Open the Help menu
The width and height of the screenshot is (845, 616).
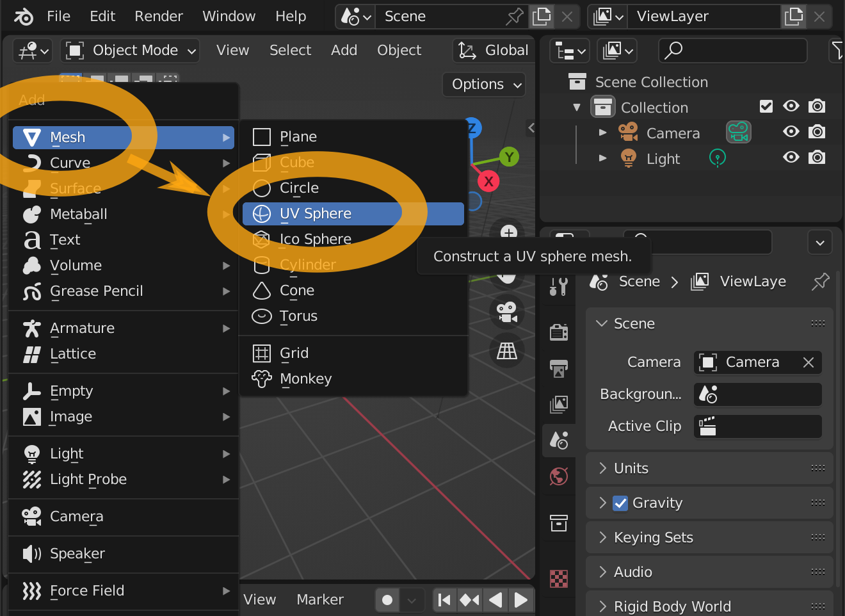click(291, 17)
